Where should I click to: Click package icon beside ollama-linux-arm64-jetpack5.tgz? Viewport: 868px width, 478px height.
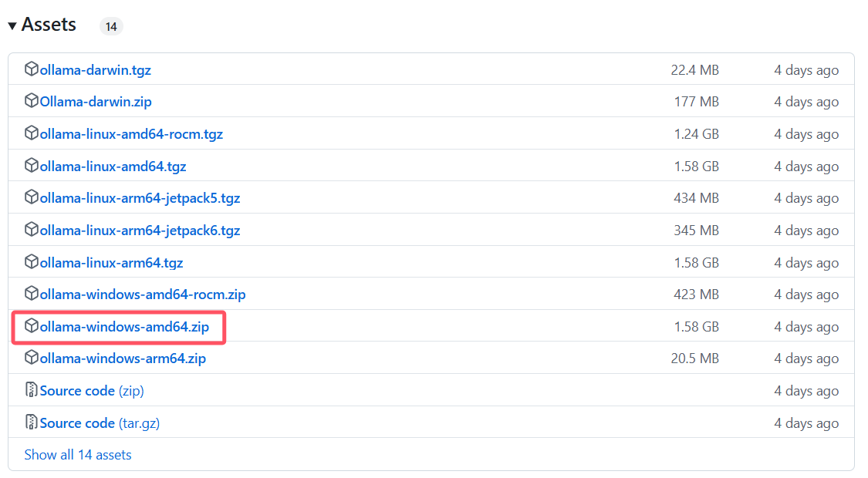click(32, 197)
